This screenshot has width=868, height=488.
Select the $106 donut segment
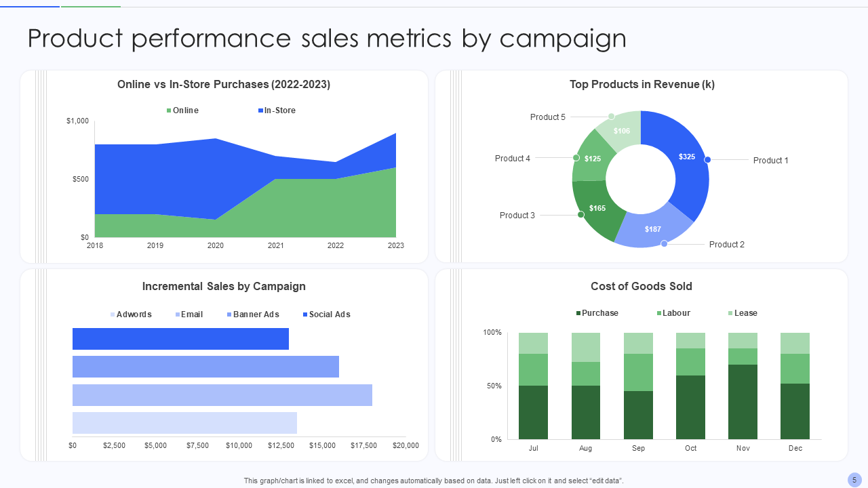pyautogui.click(x=621, y=130)
